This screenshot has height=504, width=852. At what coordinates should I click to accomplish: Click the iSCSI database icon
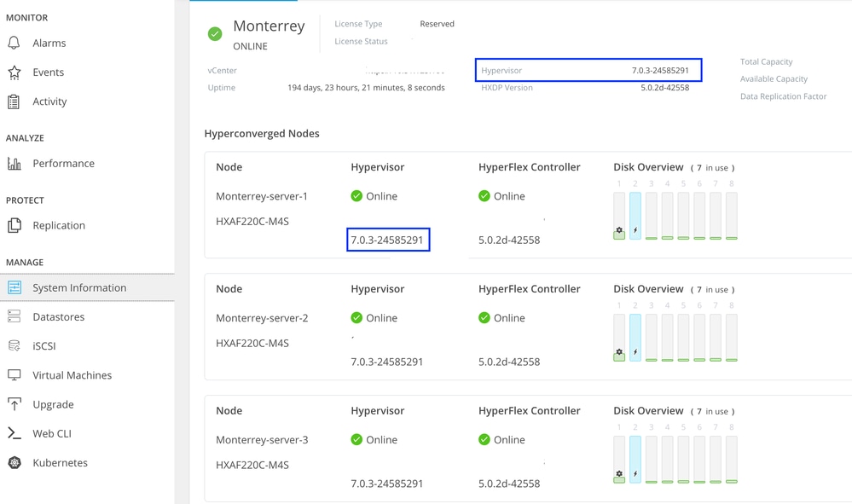point(14,346)
